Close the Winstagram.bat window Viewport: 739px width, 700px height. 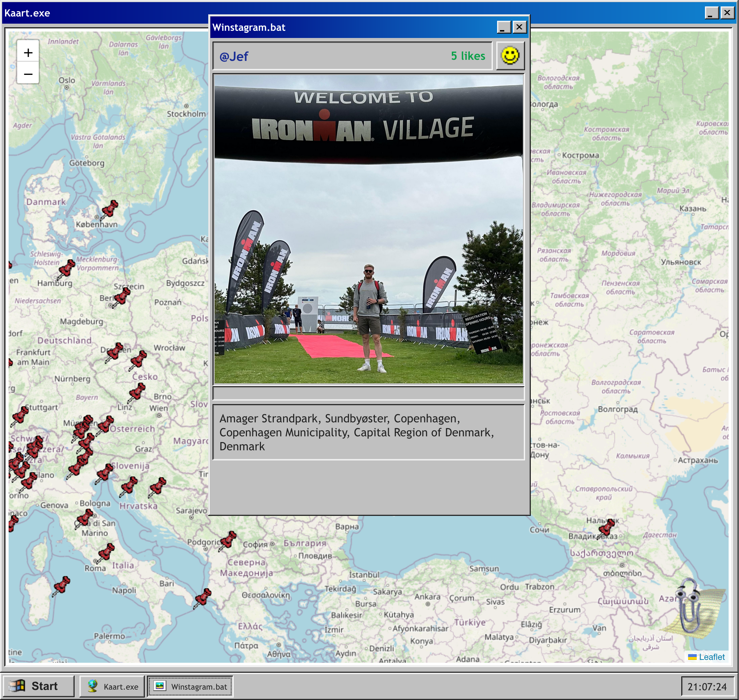point(519,27)
